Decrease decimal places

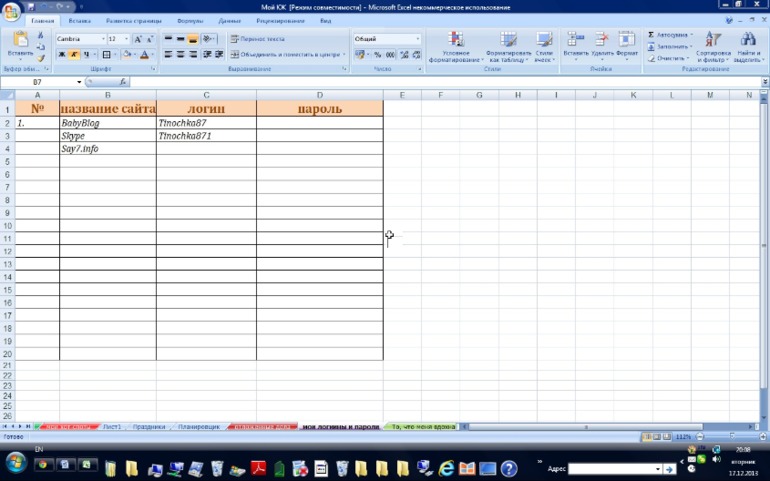click(x=416, y=55)
